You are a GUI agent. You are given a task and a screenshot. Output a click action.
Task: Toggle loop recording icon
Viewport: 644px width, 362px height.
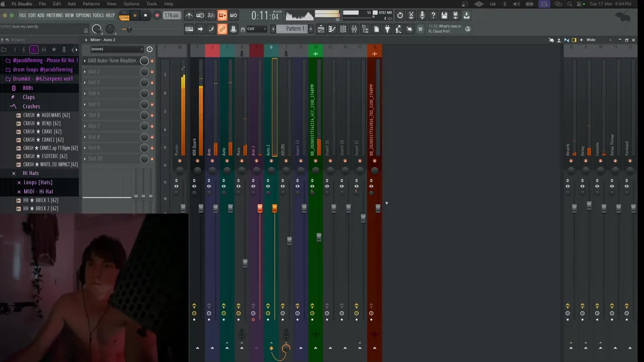(x=233, y=16)
